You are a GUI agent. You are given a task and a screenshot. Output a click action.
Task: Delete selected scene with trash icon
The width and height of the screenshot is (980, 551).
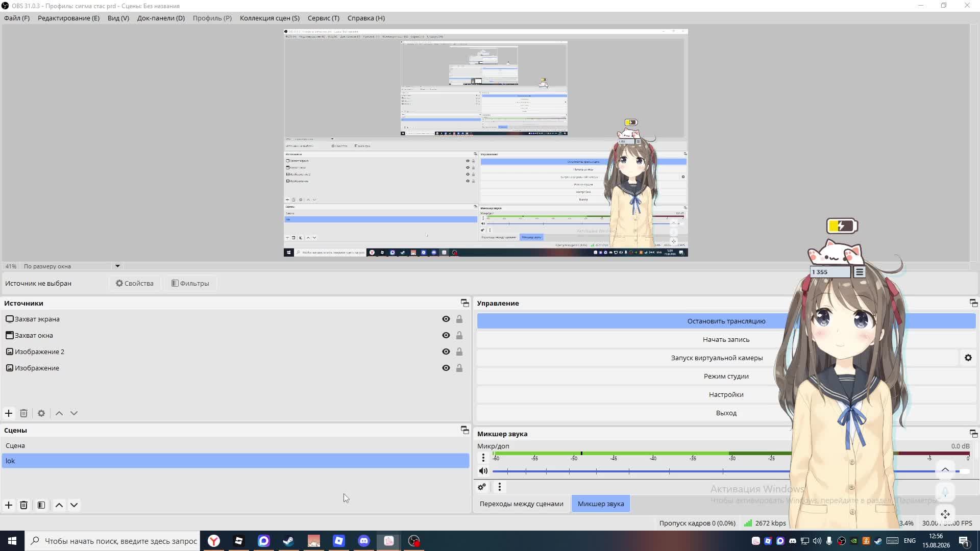[x=23, y=505]
